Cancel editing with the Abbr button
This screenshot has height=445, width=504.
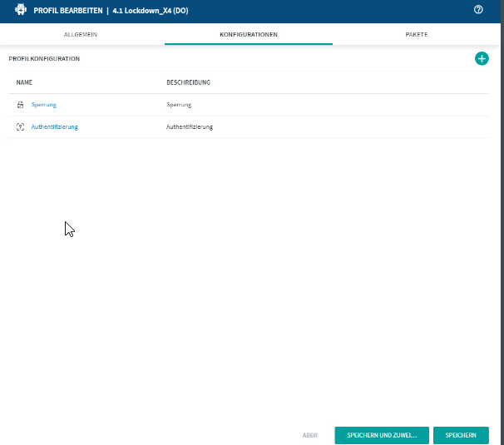coord(310,435)
